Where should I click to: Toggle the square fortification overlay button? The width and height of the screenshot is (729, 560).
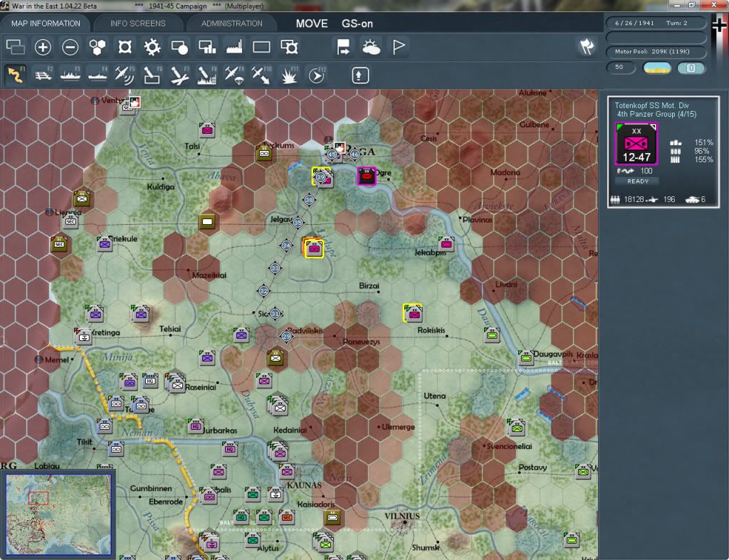125,47
